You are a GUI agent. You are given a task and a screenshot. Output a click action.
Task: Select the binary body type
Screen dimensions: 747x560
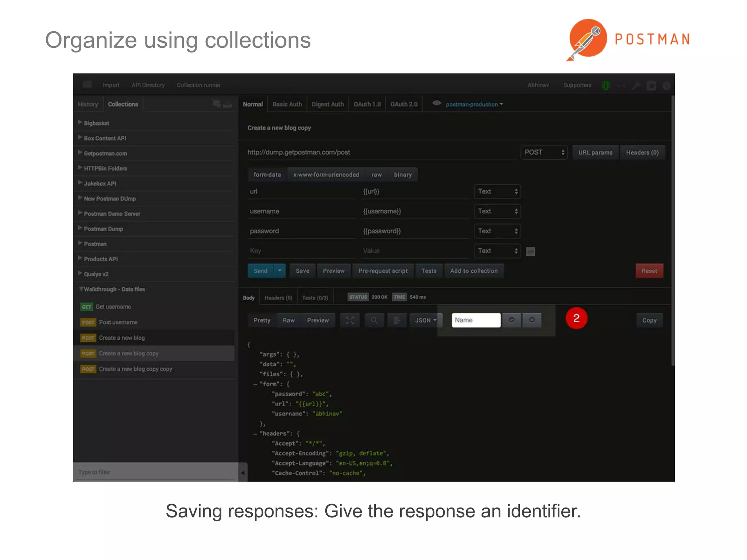(x=403, y=175)
